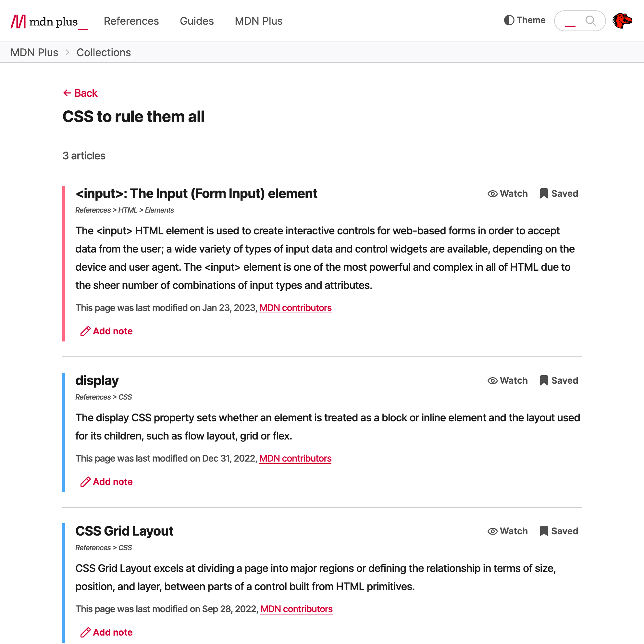Open the Theme switcher dropdown
This screenshot has width=644, height=644.
point(525,20)
